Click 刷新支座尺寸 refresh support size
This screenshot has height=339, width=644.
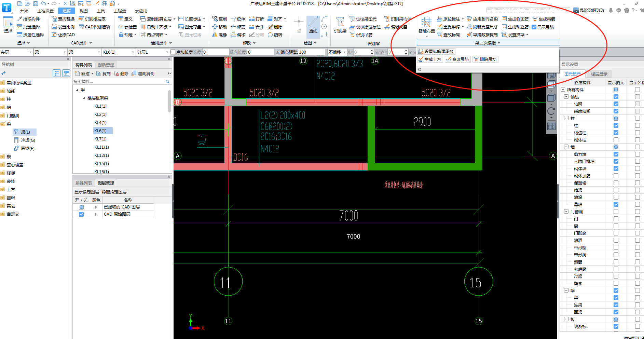point(482,27)
